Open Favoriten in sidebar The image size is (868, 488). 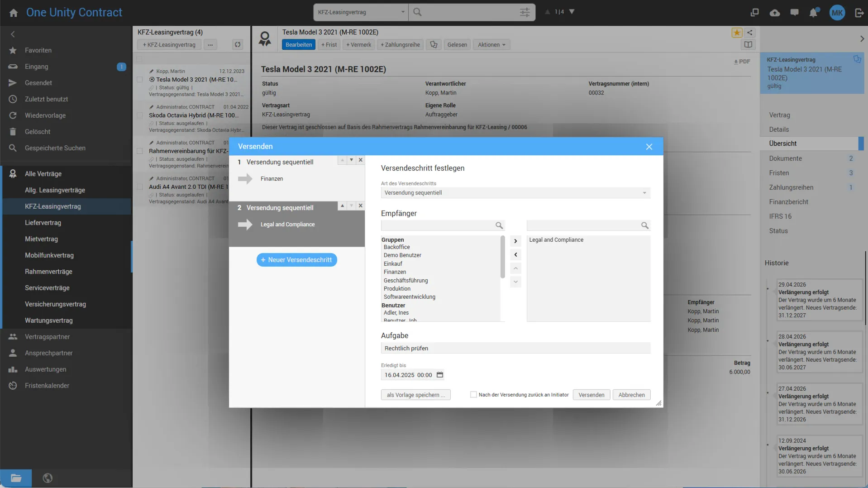click(x=66, y=50)
